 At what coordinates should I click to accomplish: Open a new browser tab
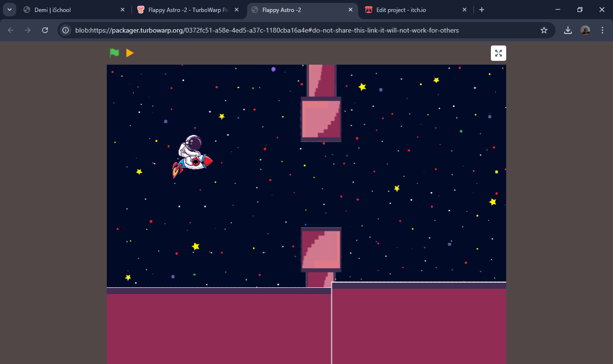pyautogui.click(x=482, y=9)
